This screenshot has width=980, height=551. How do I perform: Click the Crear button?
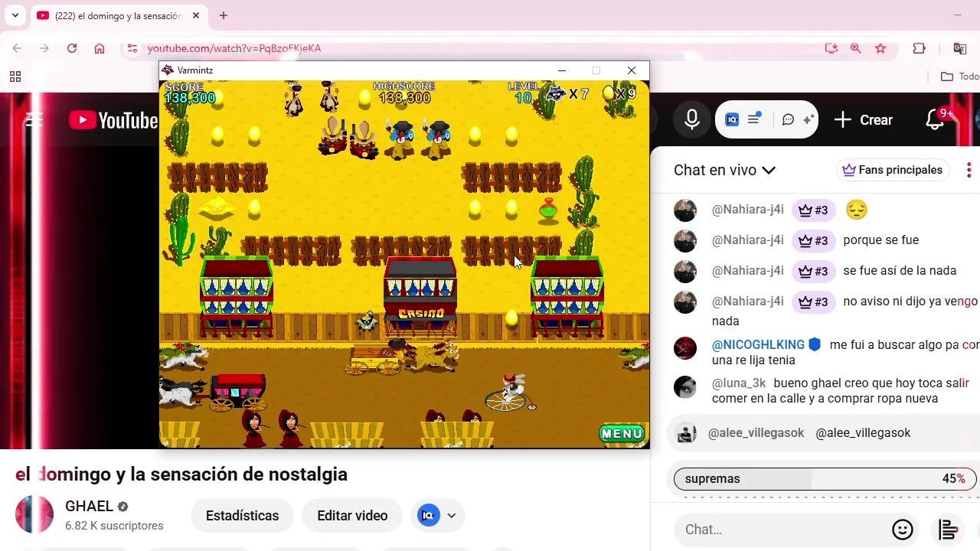click(864, 120)
